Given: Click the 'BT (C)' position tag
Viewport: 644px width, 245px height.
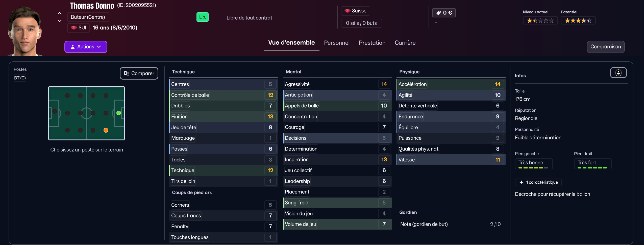Looking at the screenshot, I should [x=20, y=78].
